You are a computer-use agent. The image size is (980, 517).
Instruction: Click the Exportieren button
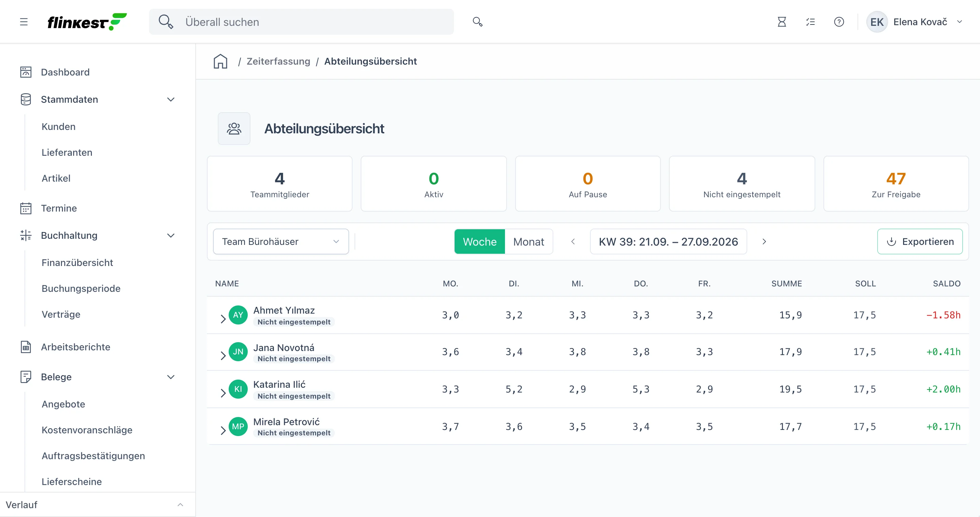point(920,241)
